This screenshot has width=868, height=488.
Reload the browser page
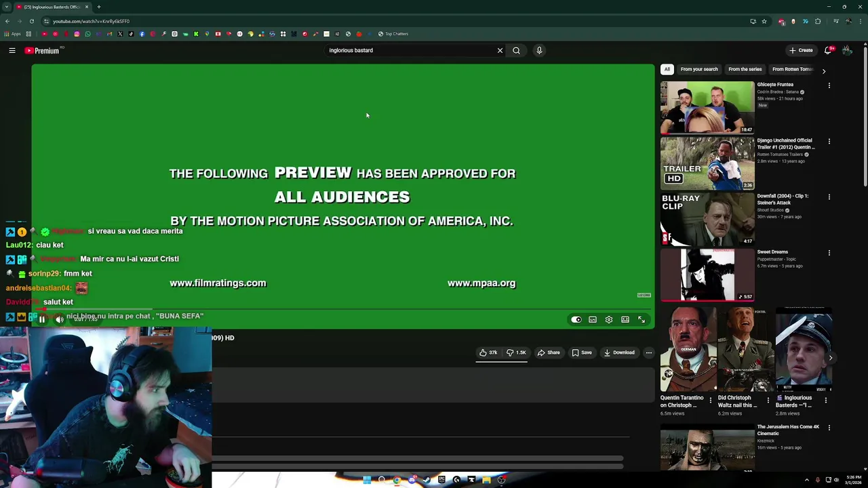[31, 21]
